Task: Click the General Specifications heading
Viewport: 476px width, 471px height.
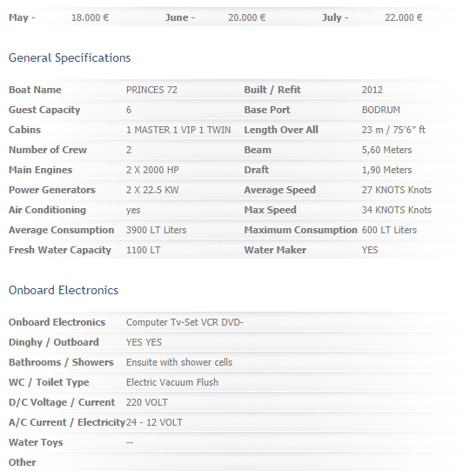Action: 70,58
